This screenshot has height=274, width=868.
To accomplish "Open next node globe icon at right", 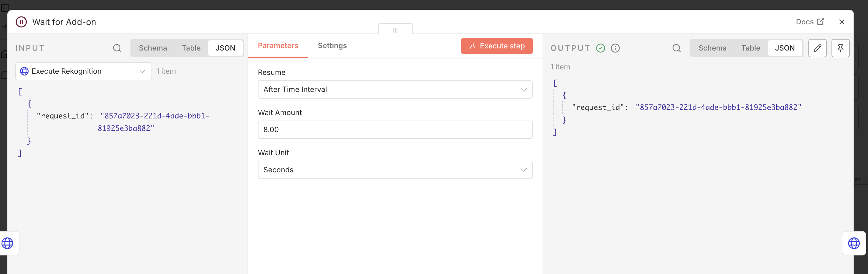I will pyautogui.click(x=854, y=243).
